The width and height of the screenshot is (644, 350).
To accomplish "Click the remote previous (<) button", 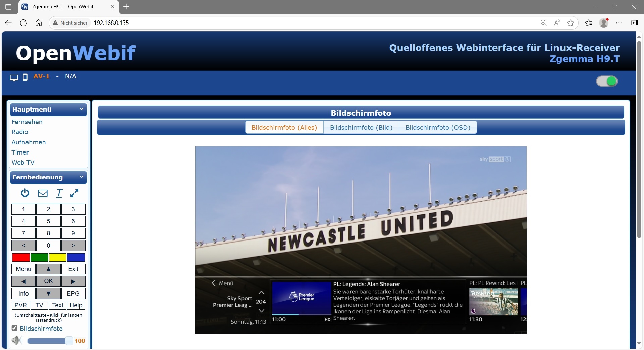I will 23,246.
